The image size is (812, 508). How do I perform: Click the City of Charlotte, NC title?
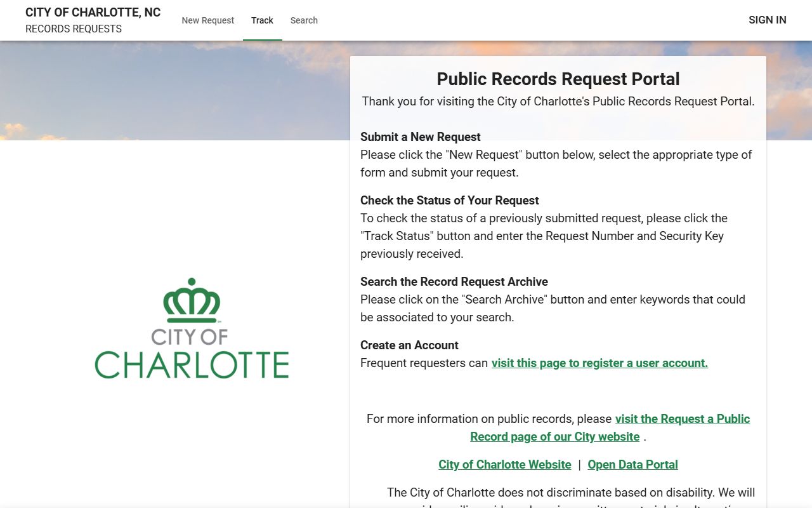coord(93,13)
